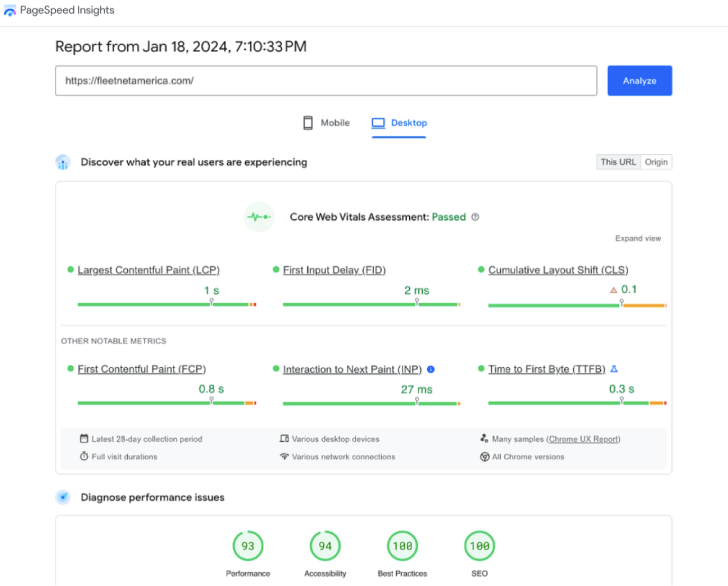This screenshot has height=586, width=728.
Task: Switch to the Origin view
Action: pyautogui.click(x=656, y=162)
